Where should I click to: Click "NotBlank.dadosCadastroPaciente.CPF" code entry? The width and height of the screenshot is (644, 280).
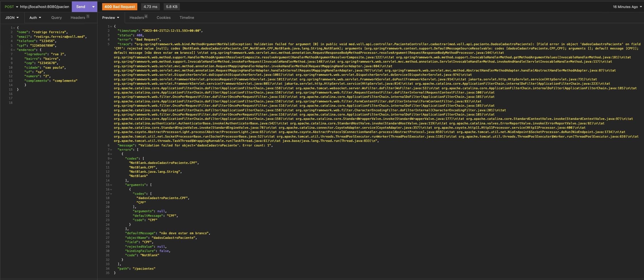pos(163,163)
